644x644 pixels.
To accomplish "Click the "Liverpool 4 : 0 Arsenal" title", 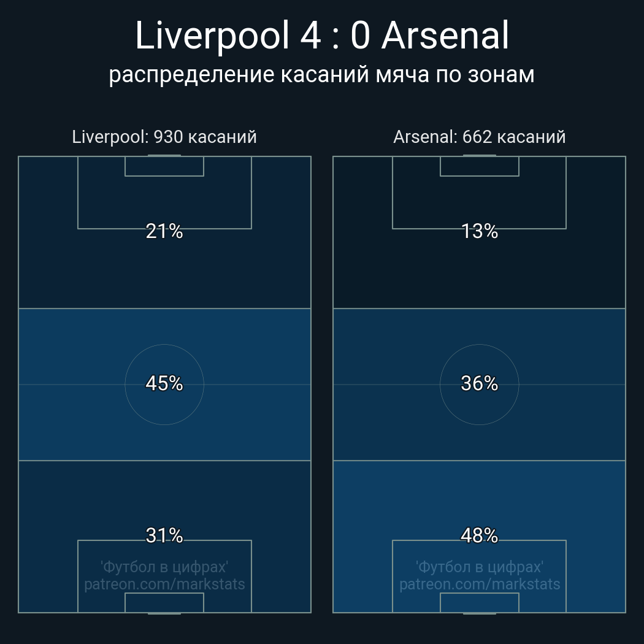I will (321, 36).
